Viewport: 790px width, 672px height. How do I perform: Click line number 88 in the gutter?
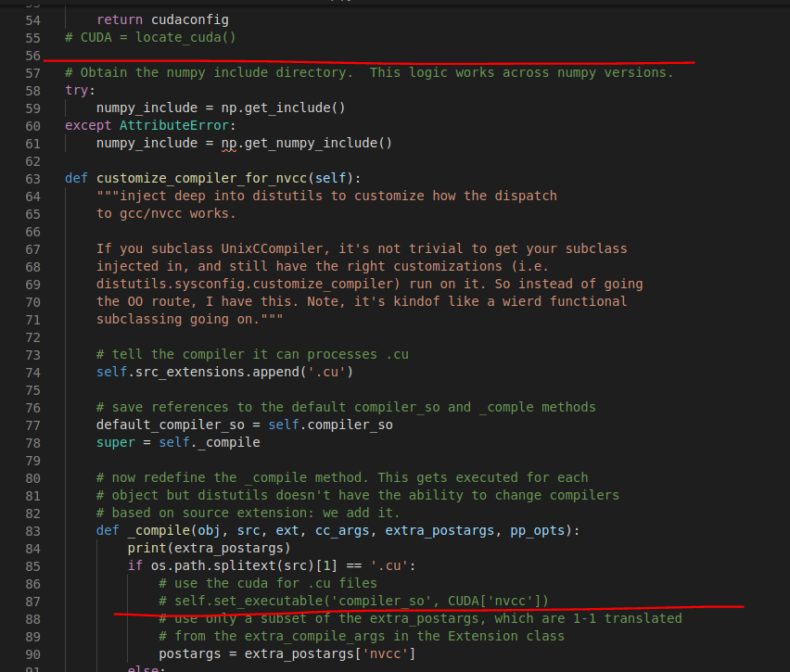point(32,619)
